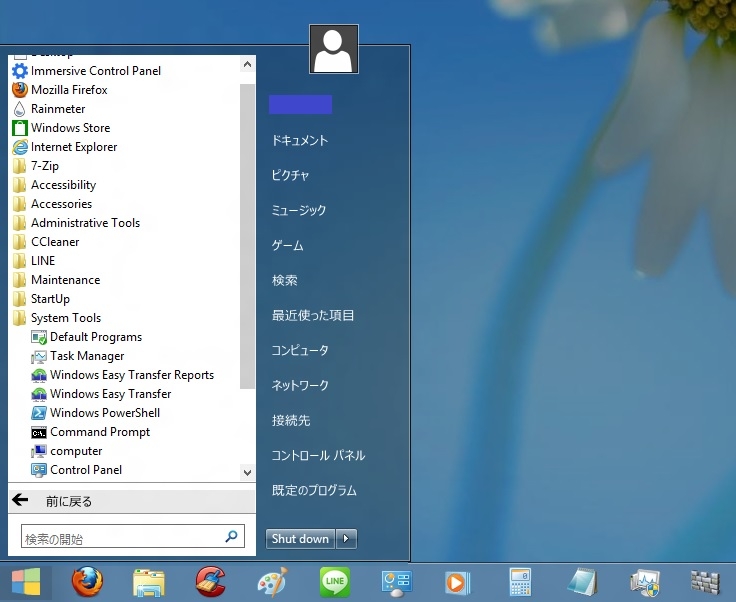Click the user account picture

[x=334, y=49]
